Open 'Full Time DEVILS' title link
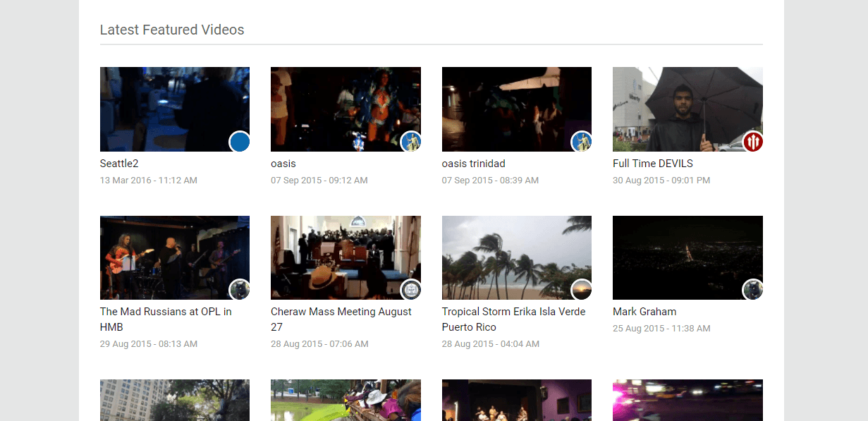The height and width of the screenshot is (421, 868). pyautogui.click(x=653, y=164)
